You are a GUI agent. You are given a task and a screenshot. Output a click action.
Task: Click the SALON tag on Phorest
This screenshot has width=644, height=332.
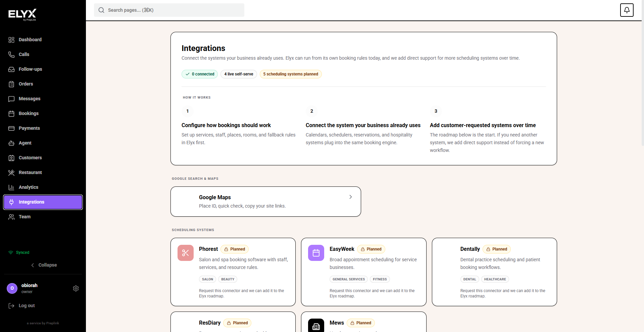(207, 279)
